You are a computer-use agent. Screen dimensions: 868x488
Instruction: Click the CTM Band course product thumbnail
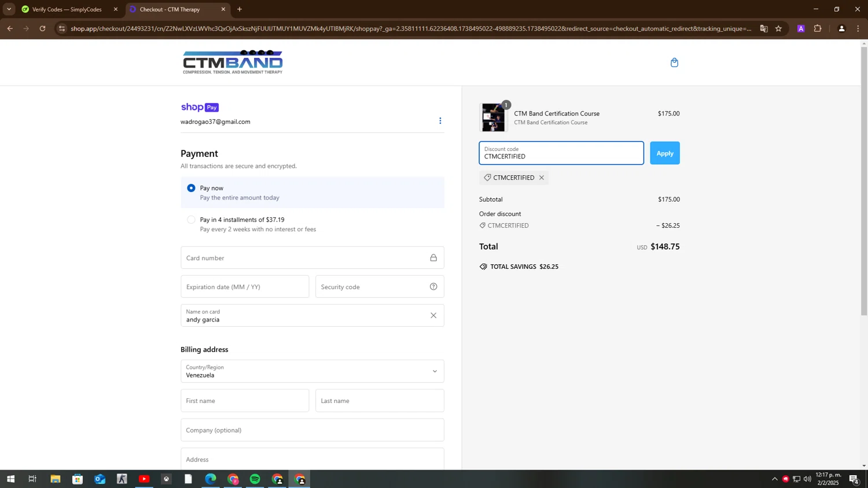[493, 117]
